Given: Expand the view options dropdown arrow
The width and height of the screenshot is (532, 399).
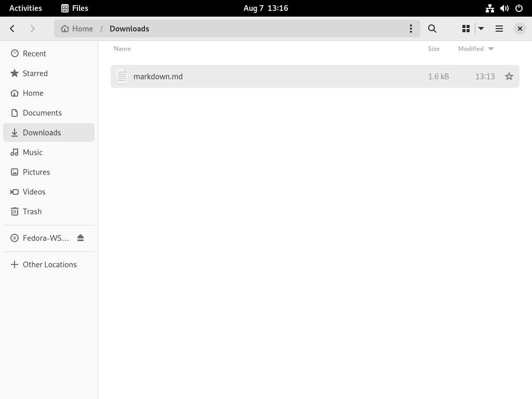Looking at the screenshot, I should [x=481, y=29].
